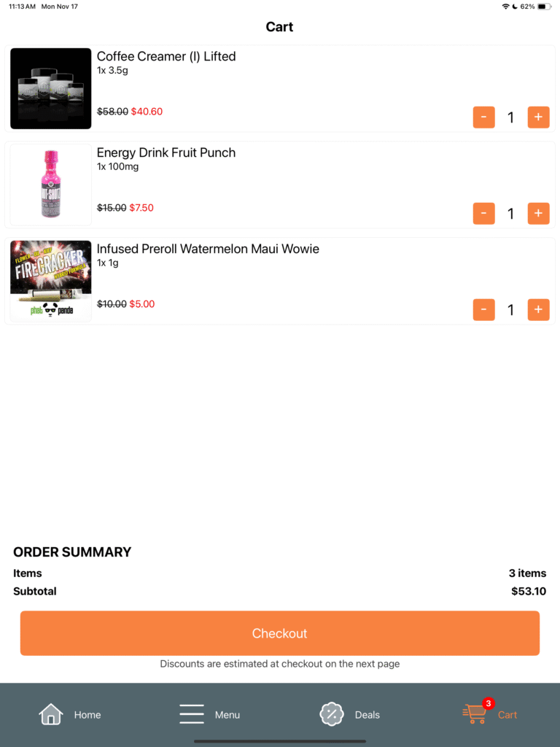View Energy Drink bottle image
Image resolution: width=560 pixels, height=747 pixels.
(x=51, y=185)
